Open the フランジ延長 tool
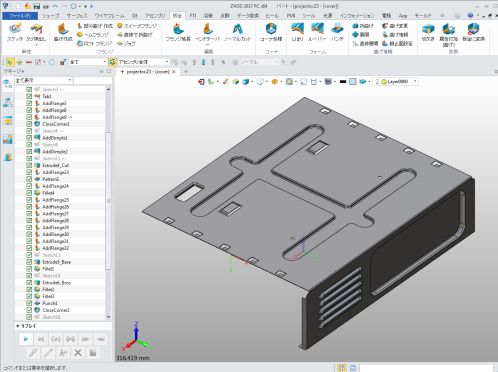Image resolution: width=498 pixels, height=372 pixels. pyautogui.click(x=178, y=32)
